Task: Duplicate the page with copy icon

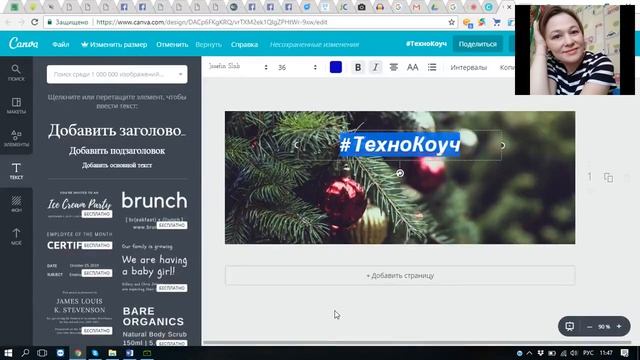Action: pyautogui.click(x=608, y=178)
